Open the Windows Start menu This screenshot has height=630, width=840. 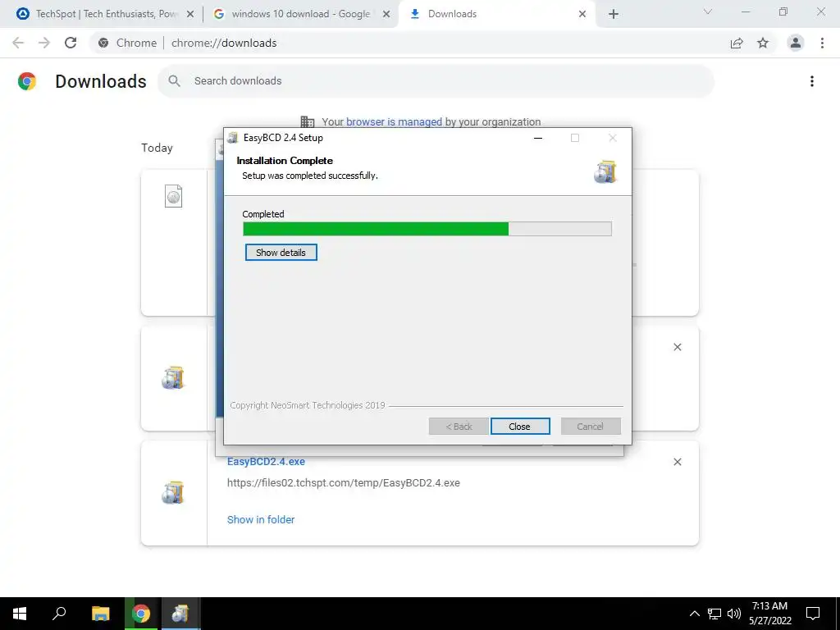(20, 614)
